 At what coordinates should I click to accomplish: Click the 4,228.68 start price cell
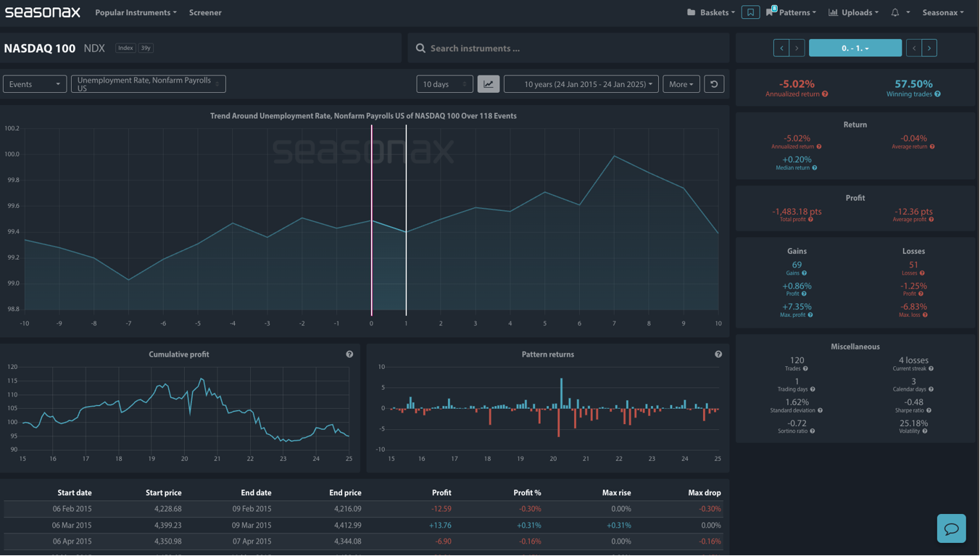pos(168,509)
